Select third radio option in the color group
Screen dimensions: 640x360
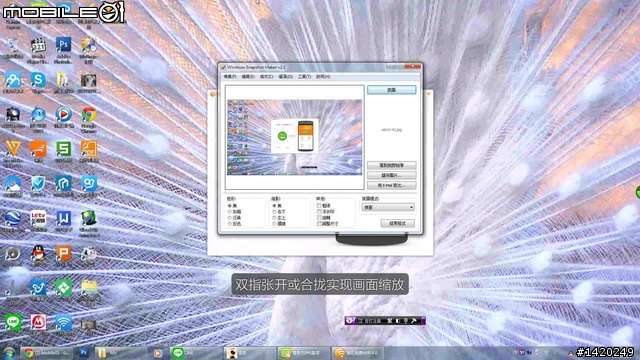[230, 218]
